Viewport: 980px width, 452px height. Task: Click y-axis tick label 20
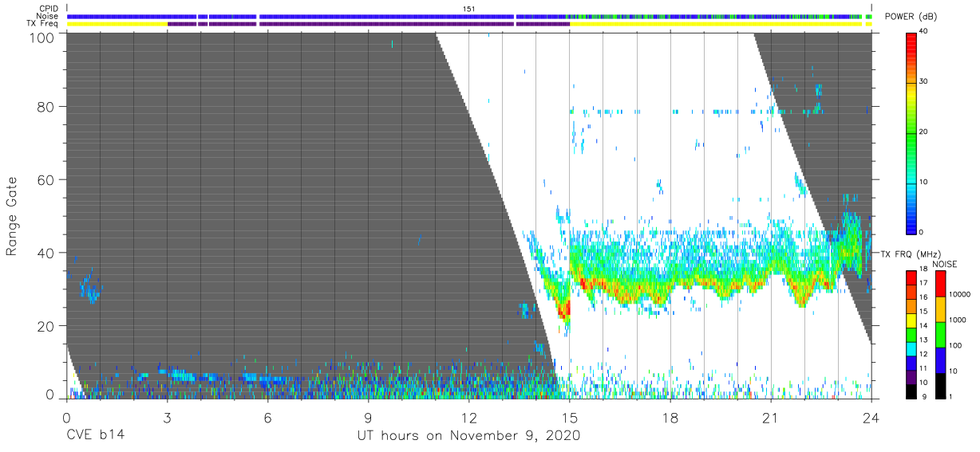point(45,325)
